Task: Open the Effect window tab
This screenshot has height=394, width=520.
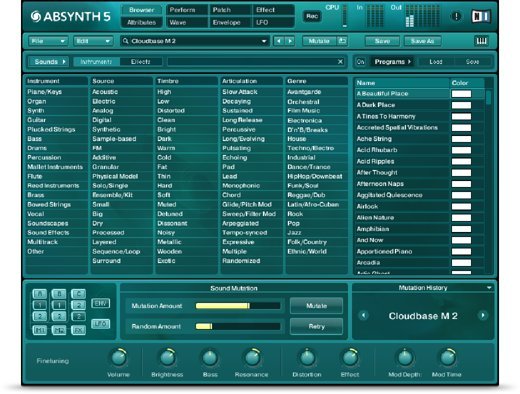Action: click(x=273, y=10)
